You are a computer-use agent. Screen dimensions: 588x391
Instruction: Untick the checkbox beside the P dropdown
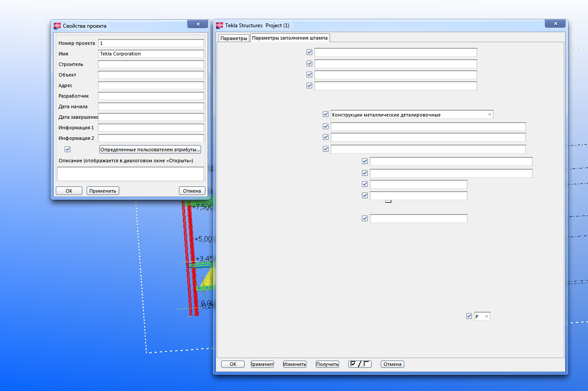coord(469,316)
